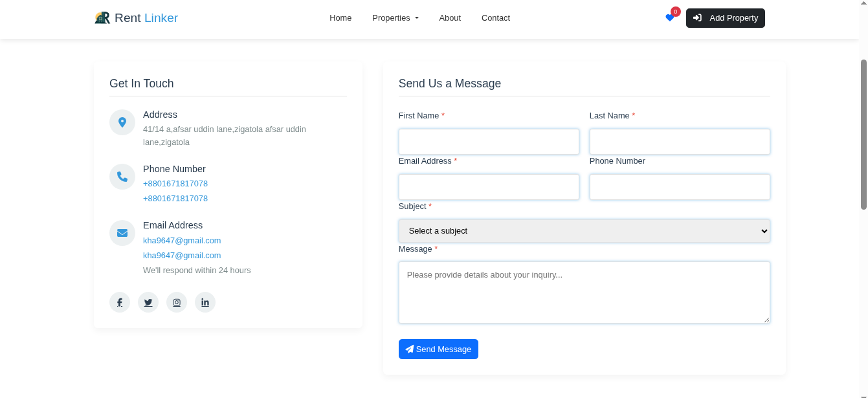Open the Select a subject dropdown
The width and height of the screenshot is (868, 398).
point(584,231)
